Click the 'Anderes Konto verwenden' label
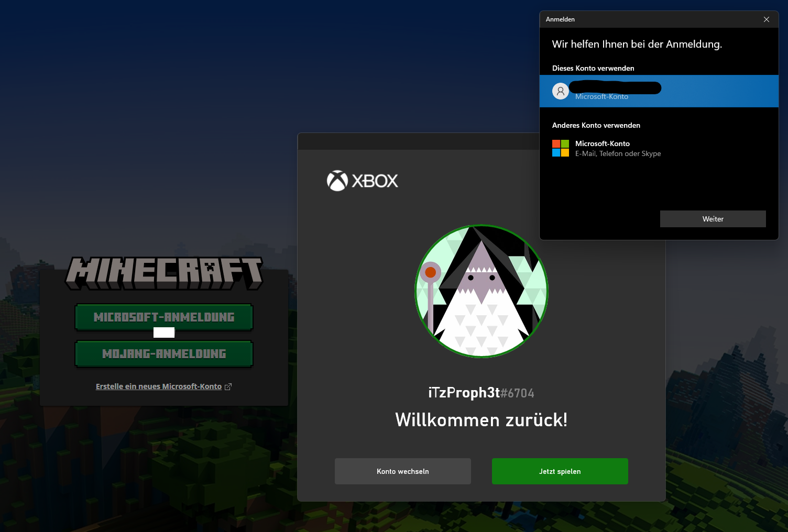Image resolution: width=788 pixels, height=532 pixels. coord(596,125)
